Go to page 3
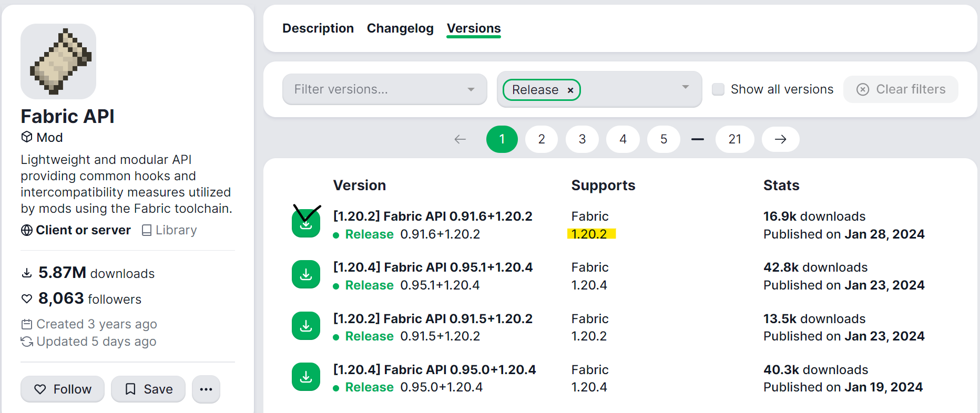 point(582,139)
